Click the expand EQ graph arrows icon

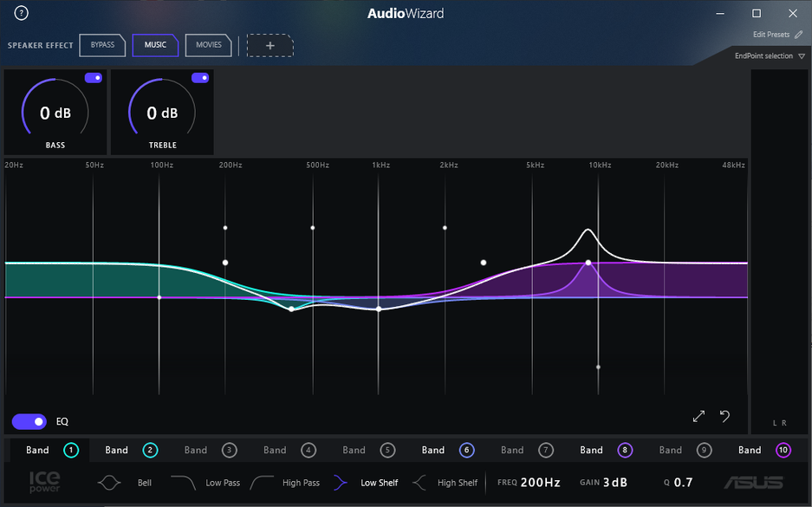[x=698, y=416]
